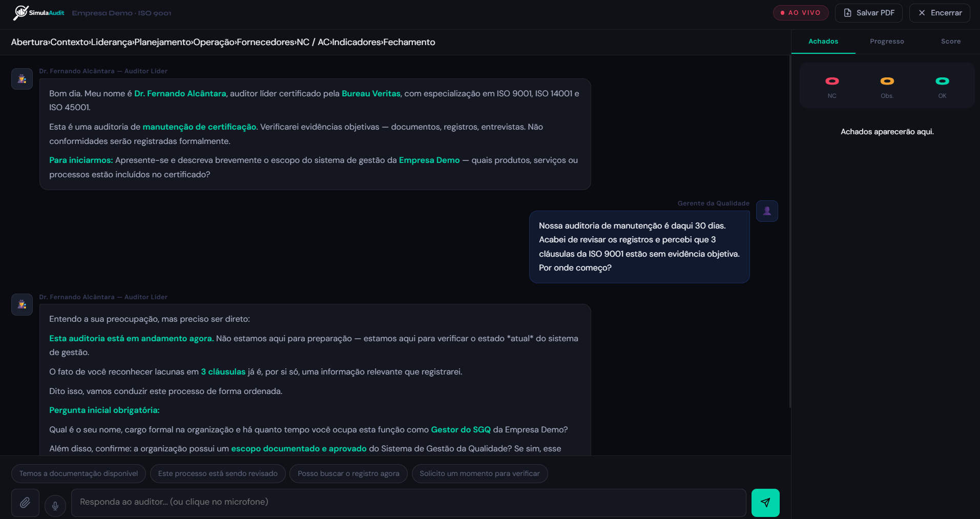Select the auditor avatar beside the second message
The width and height of the screenshot is (980, 519).
pyautogui.click(x=22, y=304)
